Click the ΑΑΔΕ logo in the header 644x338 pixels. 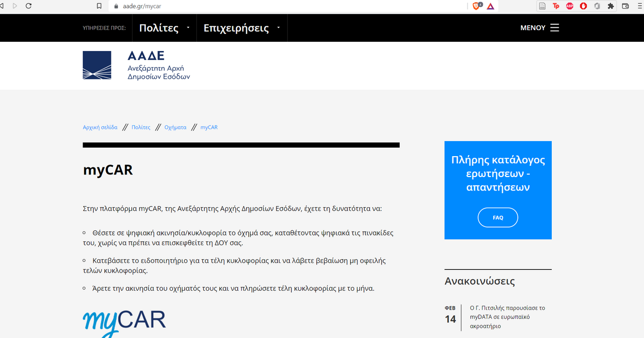136,65
